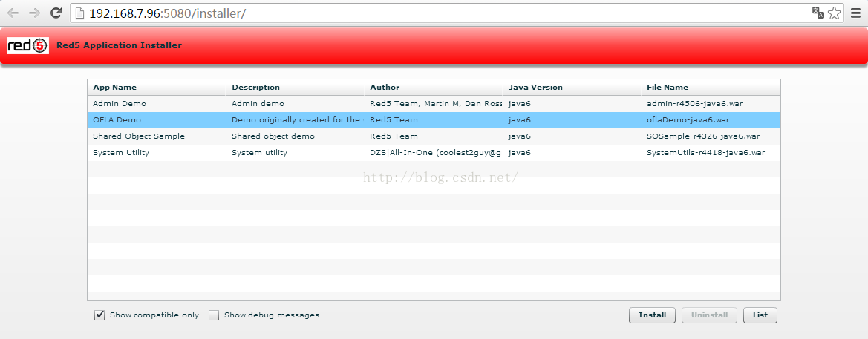The width and height of the screenshot is (868, 339).
Task: Click the Uninstall button
Action: (709, 315)
